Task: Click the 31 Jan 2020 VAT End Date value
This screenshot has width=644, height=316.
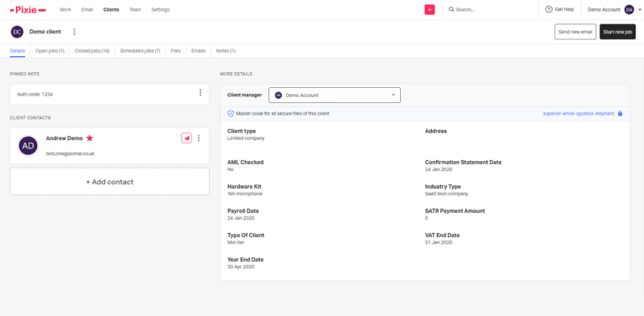Action: (x=439, y=242)
